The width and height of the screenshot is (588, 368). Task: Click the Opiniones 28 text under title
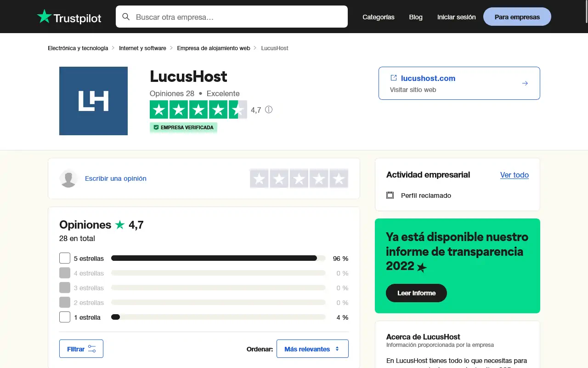pos(172,93)
